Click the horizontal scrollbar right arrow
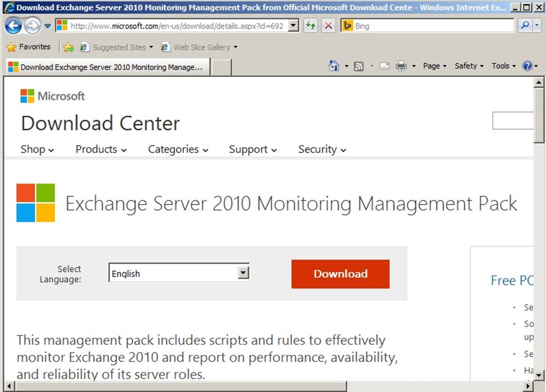546x392 pixels. (528, 386)
